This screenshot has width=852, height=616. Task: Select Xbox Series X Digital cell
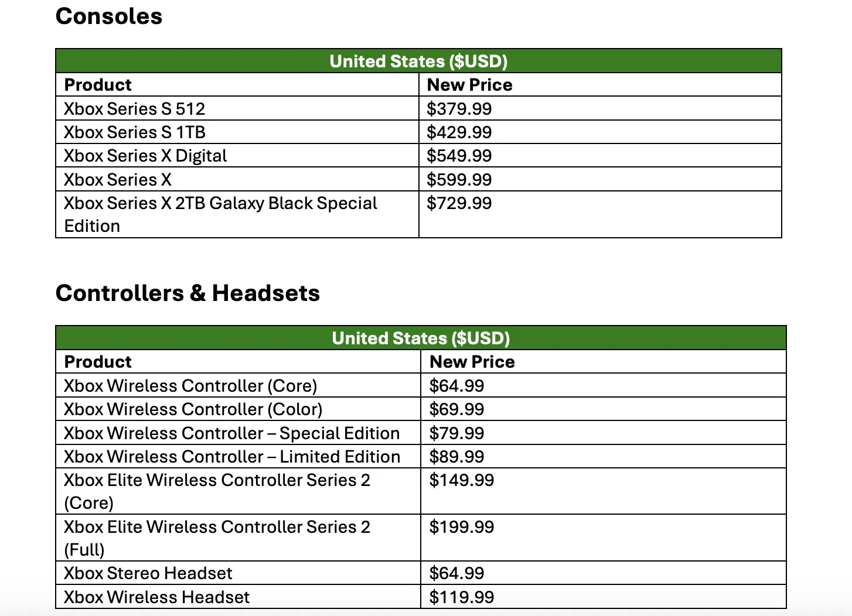point(237,155)
